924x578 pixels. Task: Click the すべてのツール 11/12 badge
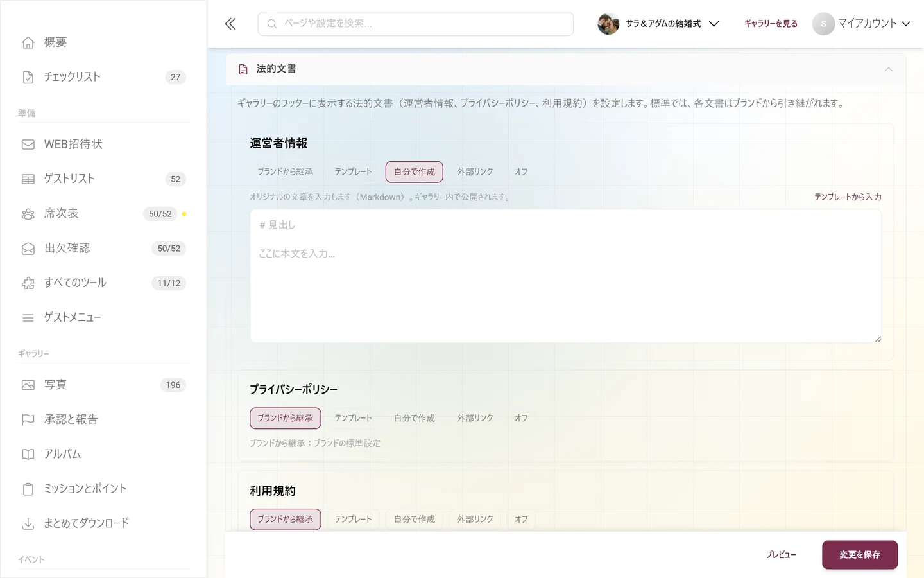pyautogui.click(x=169, y=283)
